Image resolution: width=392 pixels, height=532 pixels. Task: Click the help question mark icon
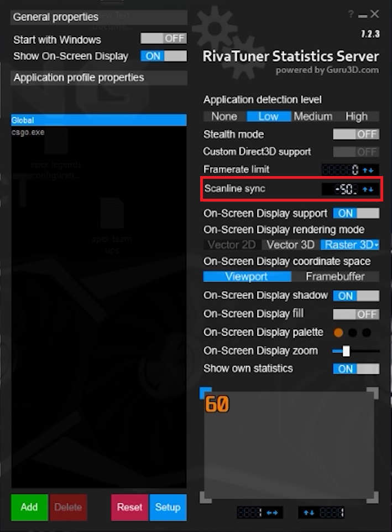(351, 14)
